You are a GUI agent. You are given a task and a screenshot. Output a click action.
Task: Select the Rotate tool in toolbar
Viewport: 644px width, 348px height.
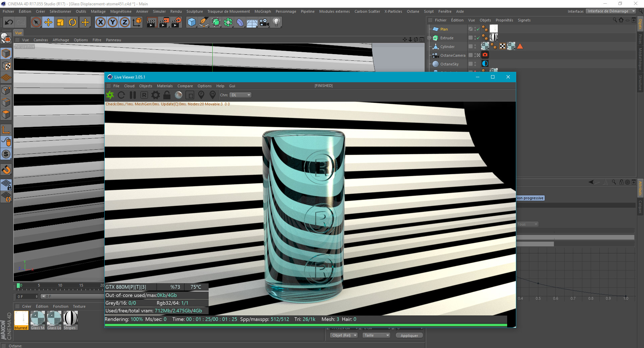(72, 22)
